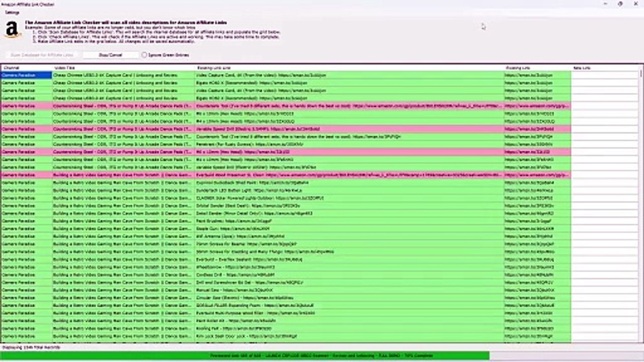Click Existing Link cell in Orbital Sander row

click(x=537, y=206)
